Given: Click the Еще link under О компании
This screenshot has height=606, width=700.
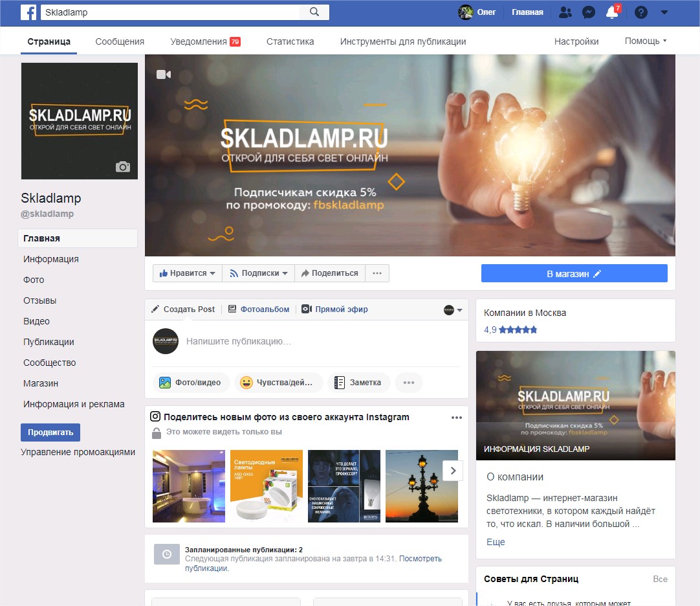Looking at the screenshot, I should [496, 542].
